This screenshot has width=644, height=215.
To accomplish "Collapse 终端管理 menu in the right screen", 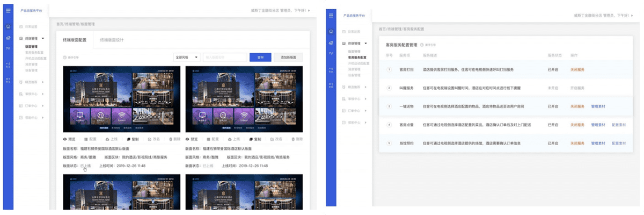I will coord(365,42).
